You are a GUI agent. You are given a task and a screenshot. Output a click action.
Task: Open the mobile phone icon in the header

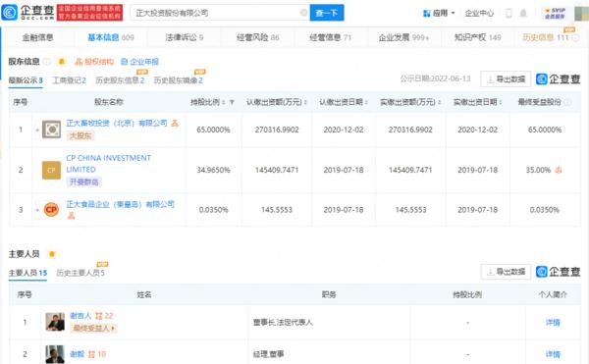click(509, 13)
